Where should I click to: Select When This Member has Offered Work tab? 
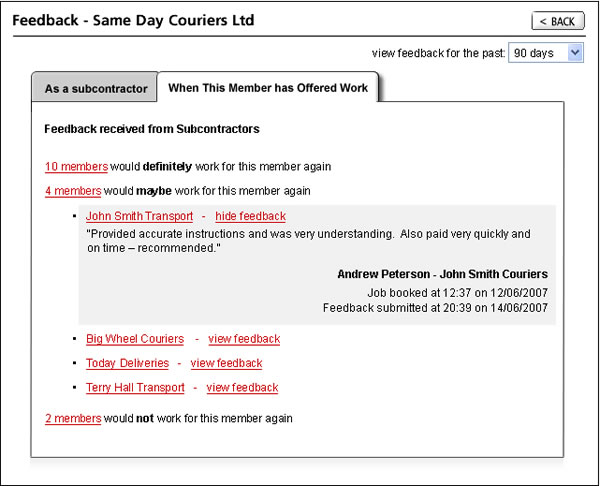(x=268, y=88)
